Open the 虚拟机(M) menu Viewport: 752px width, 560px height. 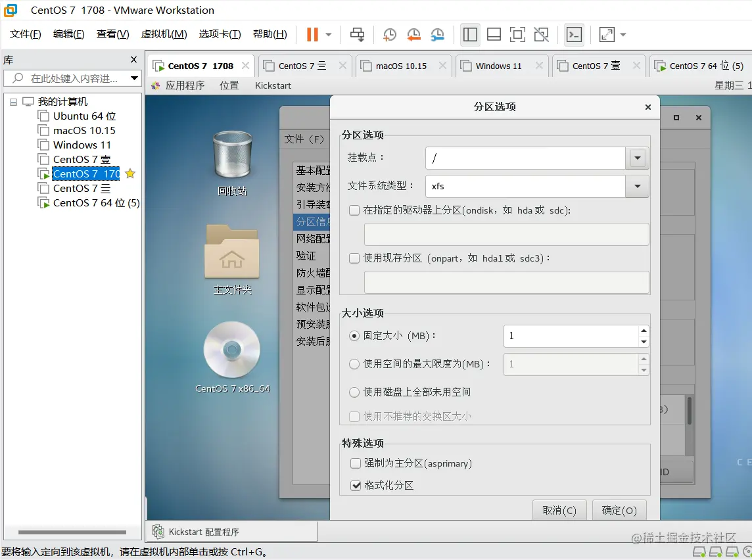click(164, 34)
